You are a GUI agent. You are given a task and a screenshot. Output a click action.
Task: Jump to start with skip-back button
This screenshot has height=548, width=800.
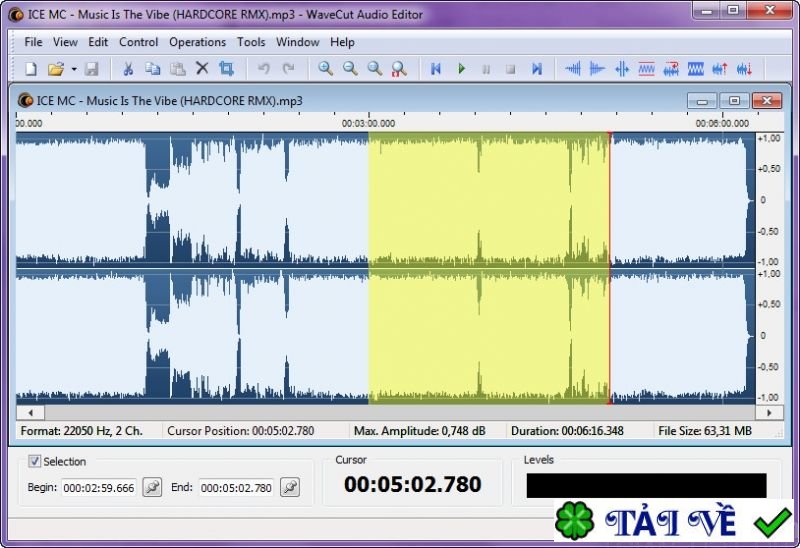click(436, 69)
